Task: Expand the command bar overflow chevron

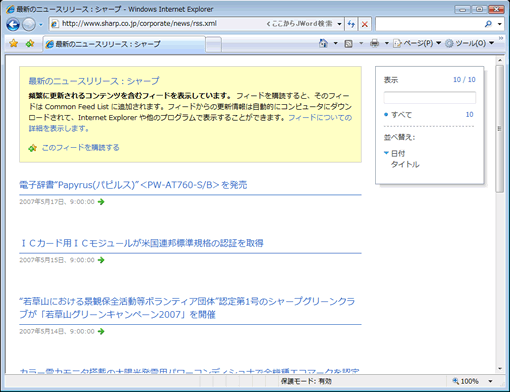Action: 501,39
